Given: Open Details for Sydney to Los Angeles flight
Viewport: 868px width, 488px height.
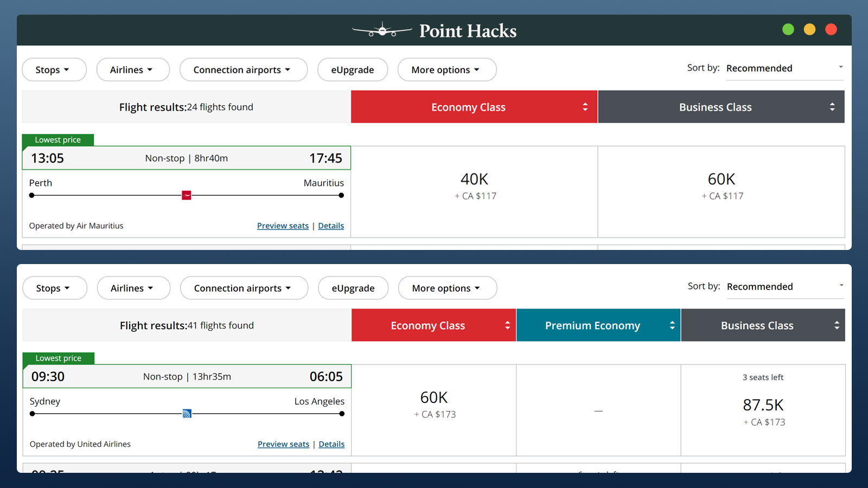Looking at the screenshot, I should (331, 444).
